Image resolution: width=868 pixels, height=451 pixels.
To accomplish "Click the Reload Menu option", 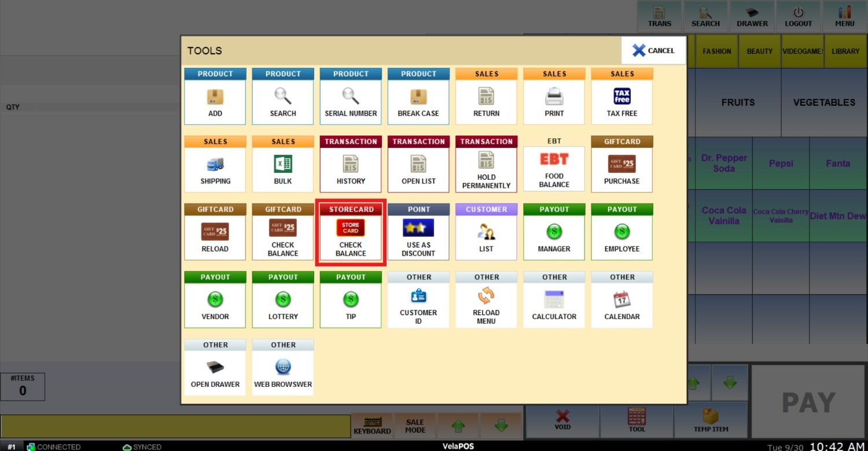I will click(486, 305).
